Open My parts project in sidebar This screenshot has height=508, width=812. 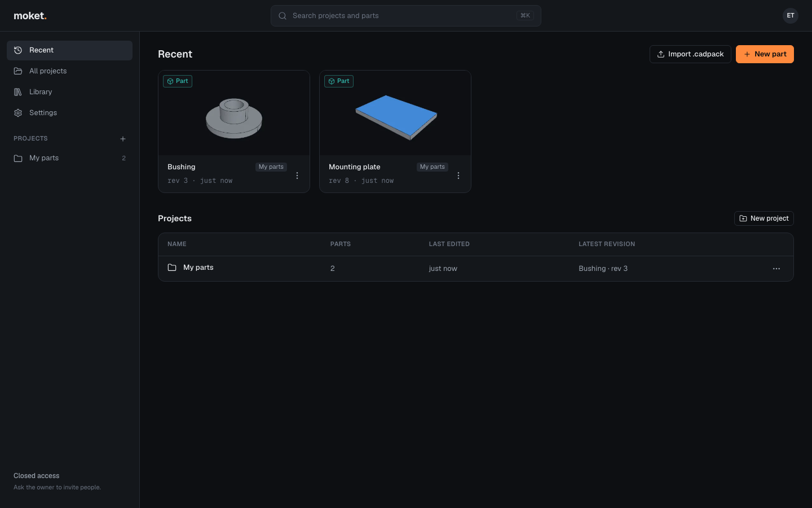(70, 158)
